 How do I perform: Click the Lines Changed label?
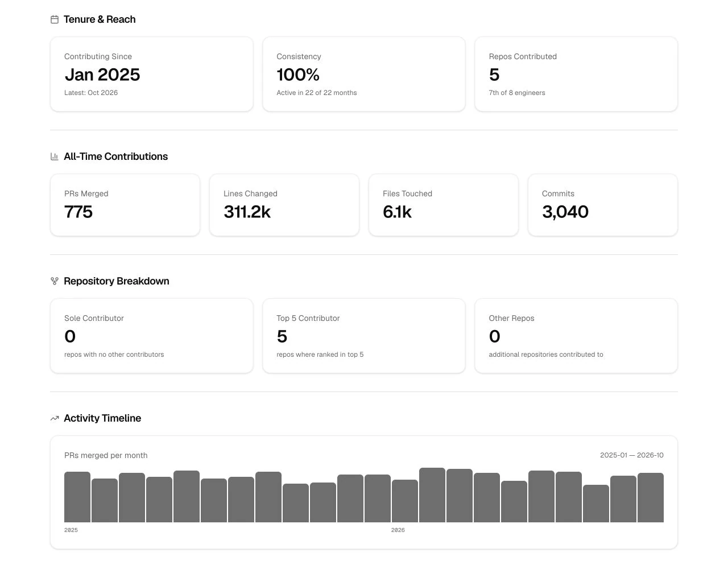click(250, 193)
